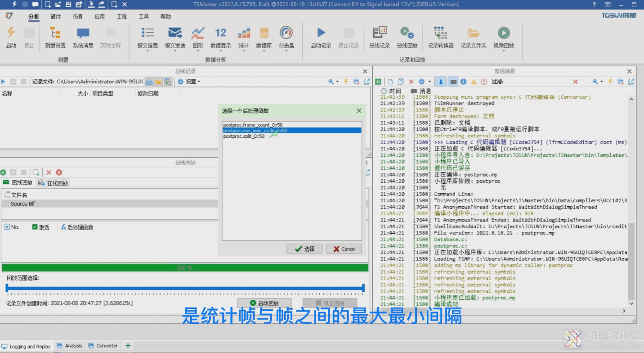Switch to Converter bottom tab
The height and width of the screenshot is (353, 644).
(x=103, y=346)
